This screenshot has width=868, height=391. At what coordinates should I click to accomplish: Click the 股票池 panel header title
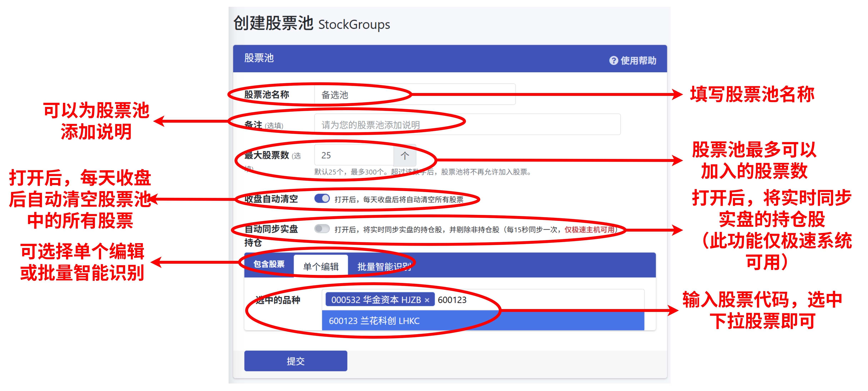coord(259,58)
